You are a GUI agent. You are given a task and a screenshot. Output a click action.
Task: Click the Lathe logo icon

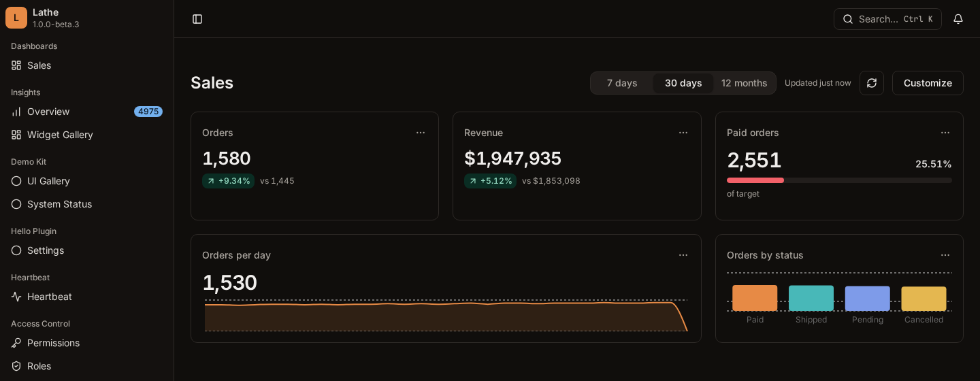pyautogui.click(x=16, y=18)
